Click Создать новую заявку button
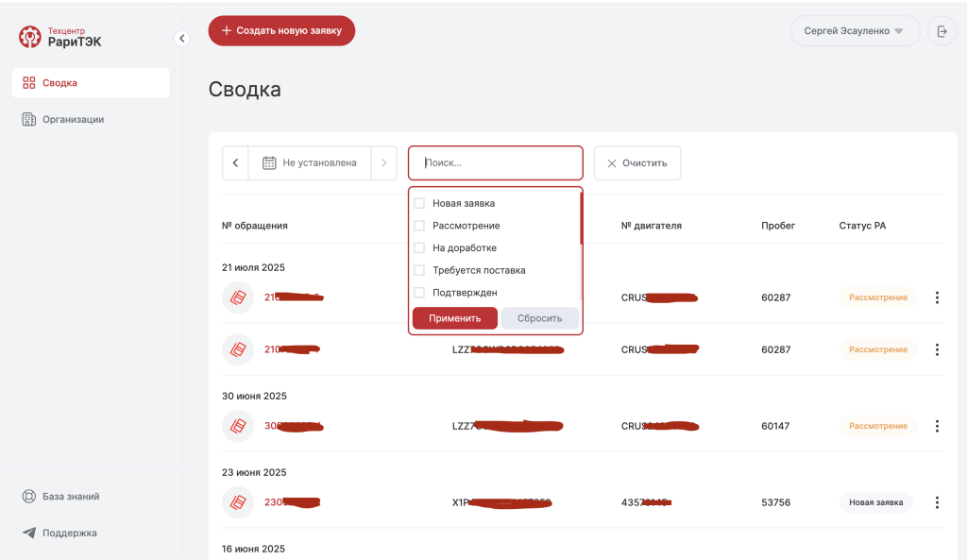This screenshot has width=967, height=560. (281, 31)
